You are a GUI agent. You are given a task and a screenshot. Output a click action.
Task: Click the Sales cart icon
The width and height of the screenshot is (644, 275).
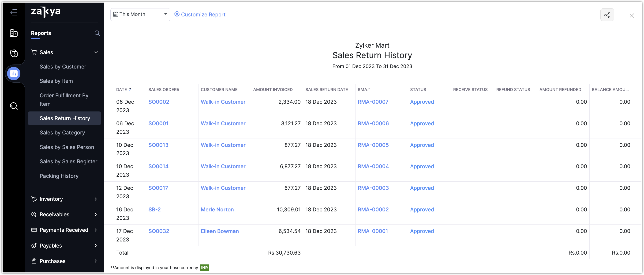34,52
